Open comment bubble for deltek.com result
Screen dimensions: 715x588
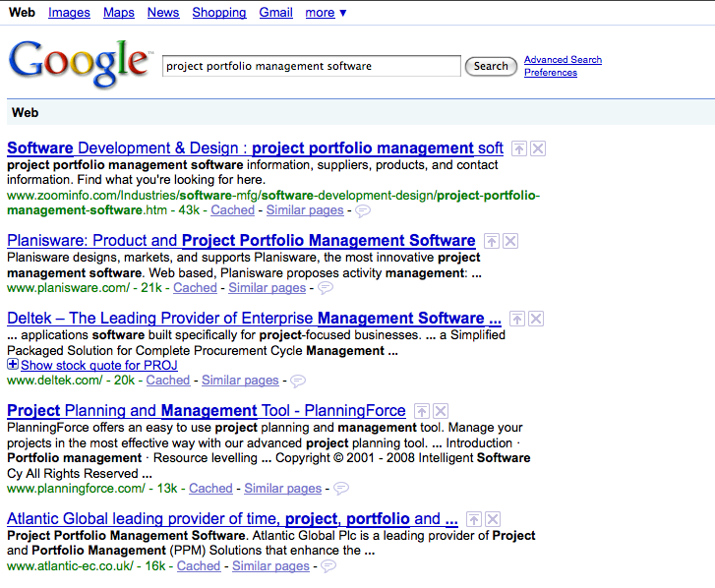(x=298, y=381)
